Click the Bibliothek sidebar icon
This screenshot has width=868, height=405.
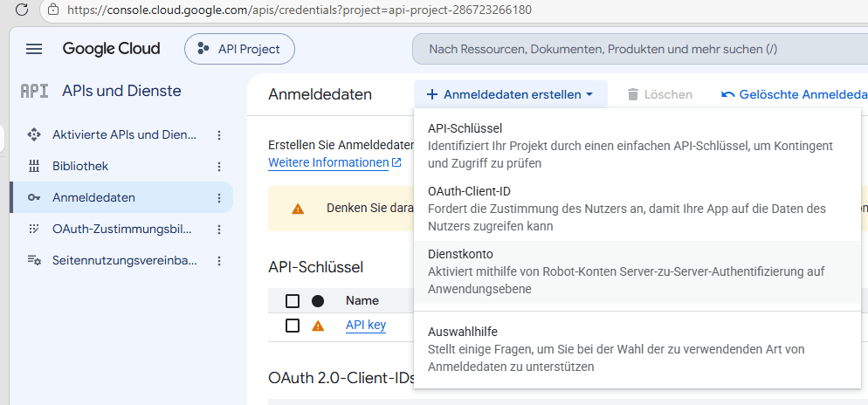[34, 166]
